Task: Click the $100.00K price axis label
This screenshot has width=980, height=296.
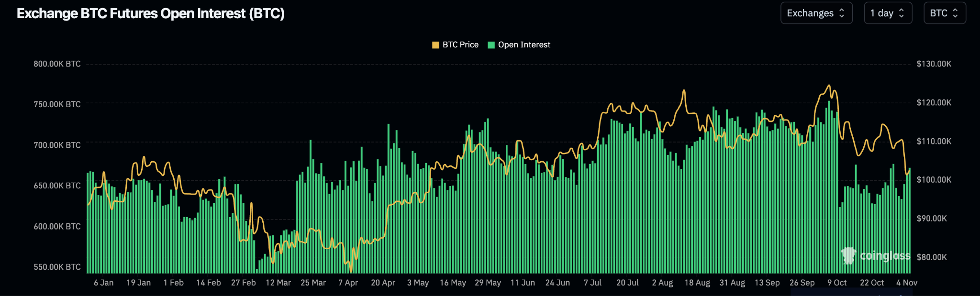Action: pos(934,180)
